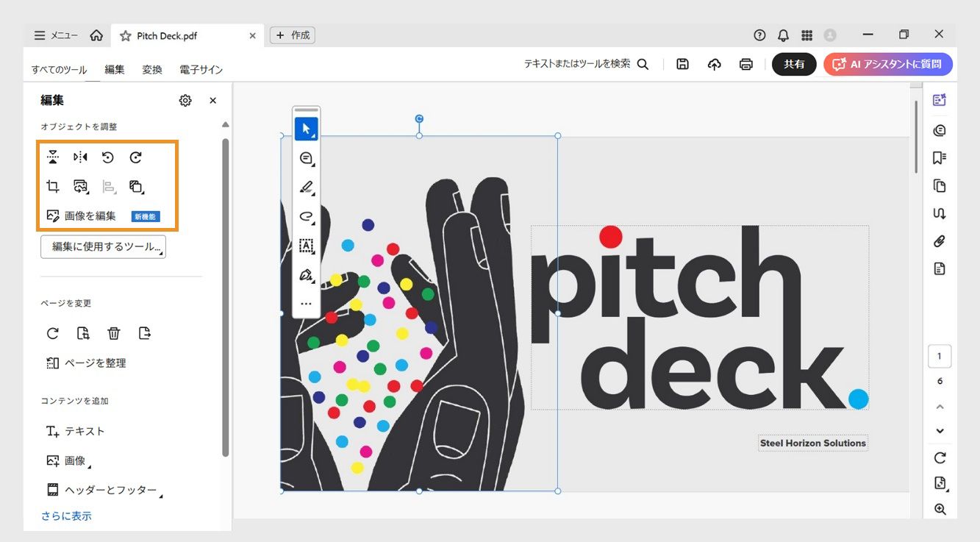Select the arrow selection tool
Image resolution: width=980 pixels, height=542 pixels.
[306, 129]
